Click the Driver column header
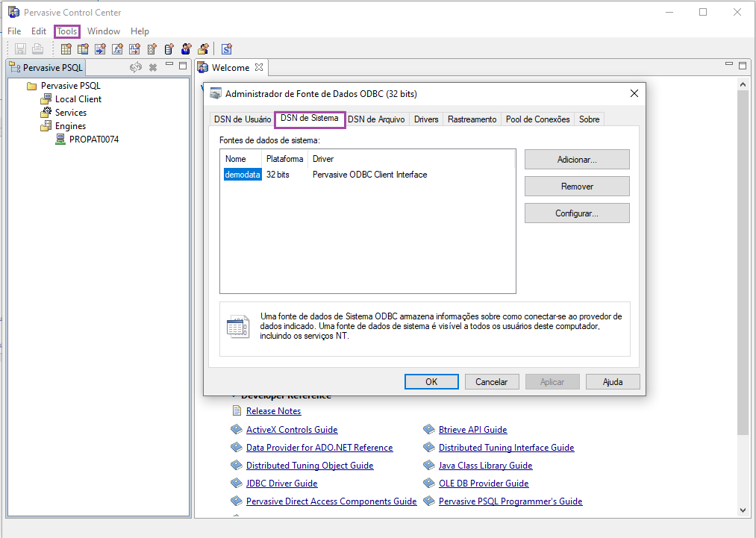 tap(412, 159)
